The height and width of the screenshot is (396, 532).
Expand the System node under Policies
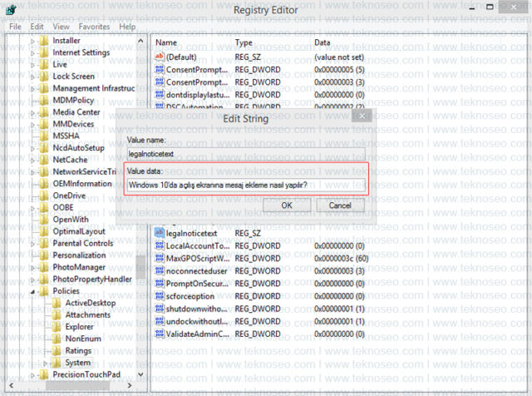click(46, 363)
